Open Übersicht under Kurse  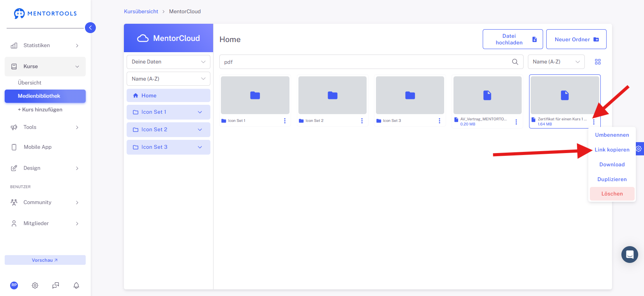[x=30, y=83]
